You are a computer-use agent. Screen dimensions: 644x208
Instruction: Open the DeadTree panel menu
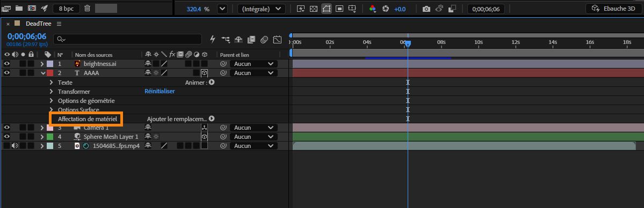pos(59,24)
